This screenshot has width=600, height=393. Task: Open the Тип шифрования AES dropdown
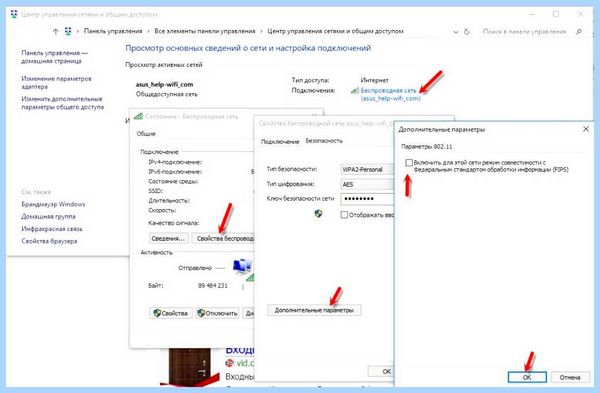coord(367,184)
